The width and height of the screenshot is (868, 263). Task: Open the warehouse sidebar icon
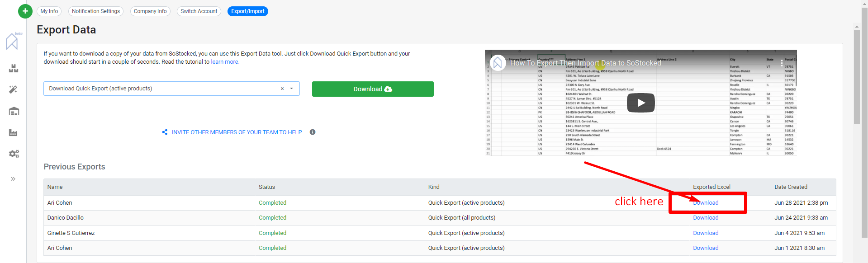tap(14, 111)
